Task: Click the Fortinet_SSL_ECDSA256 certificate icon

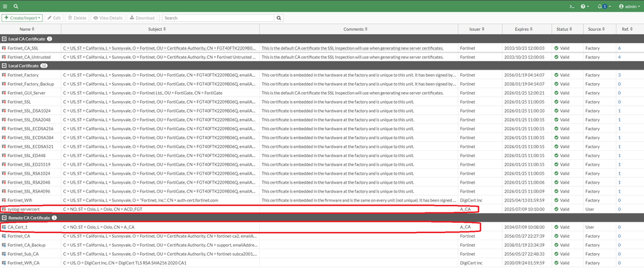Action: [4, 129]
